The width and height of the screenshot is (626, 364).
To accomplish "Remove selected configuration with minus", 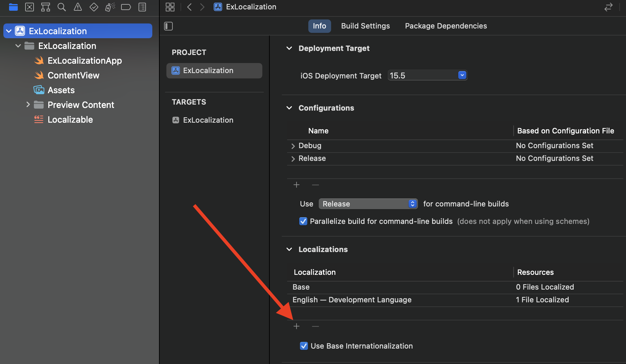I will point(315,185).
